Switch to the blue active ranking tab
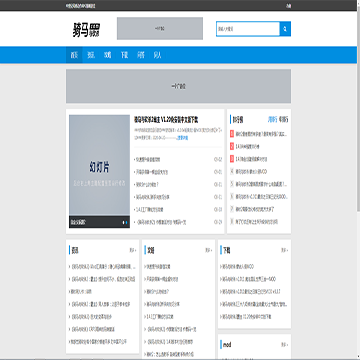Image resolution: width=360 pixels, height=360 pixels. [272, 120]
